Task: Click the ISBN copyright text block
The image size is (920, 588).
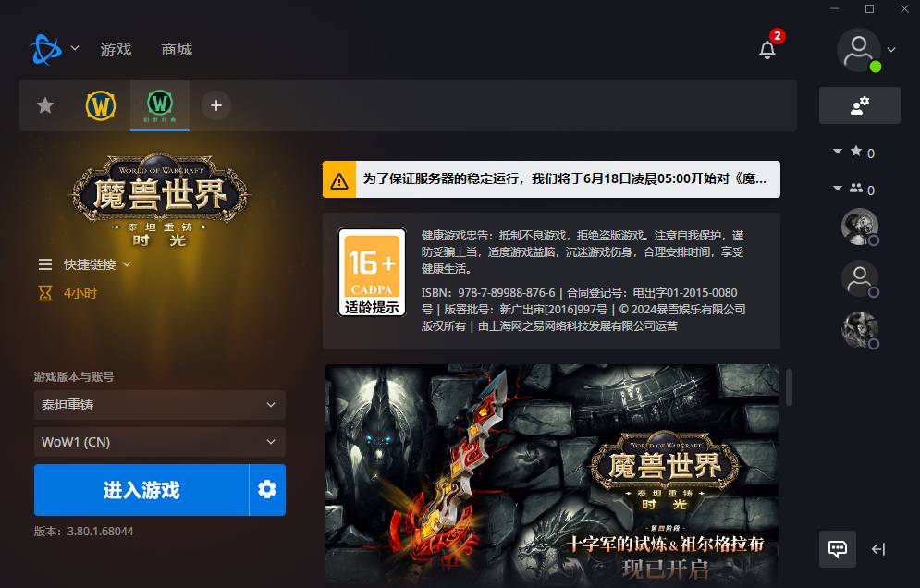Action: point(583,310)
